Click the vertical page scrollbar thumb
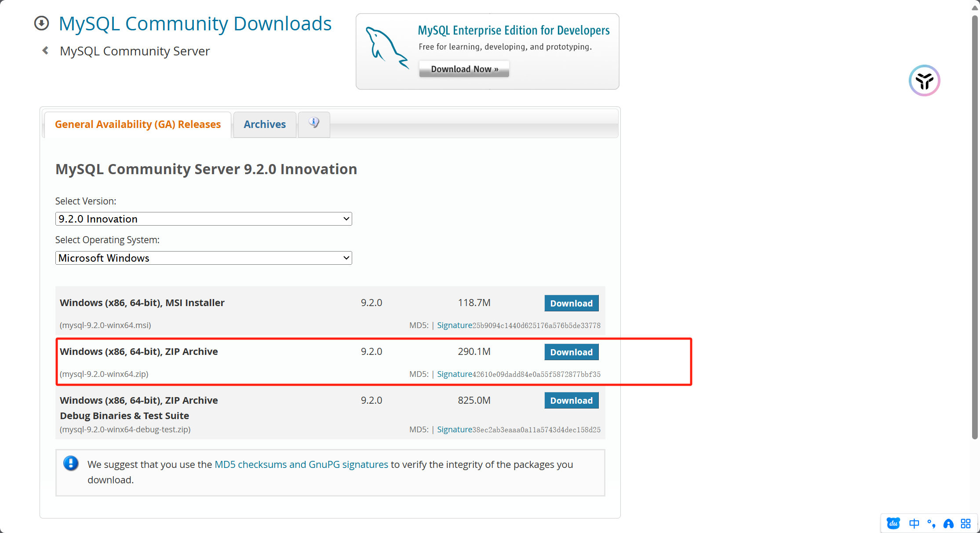 [975, 226]
